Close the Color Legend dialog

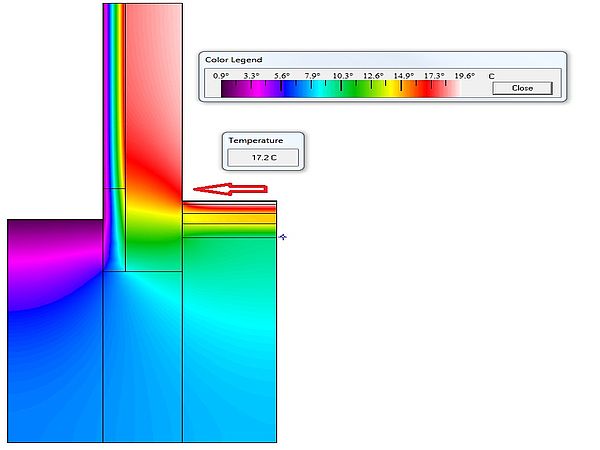point(522,88)
